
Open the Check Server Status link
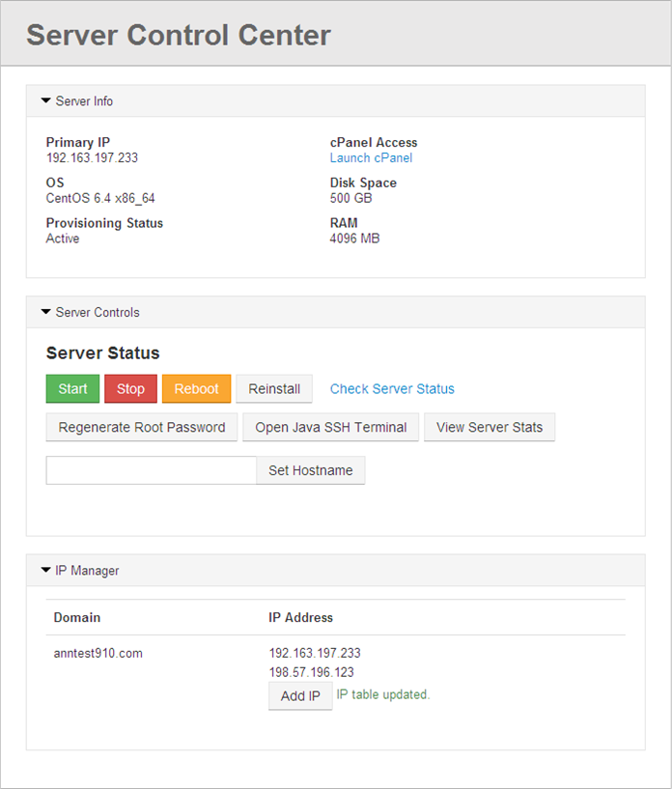point(392,389)
